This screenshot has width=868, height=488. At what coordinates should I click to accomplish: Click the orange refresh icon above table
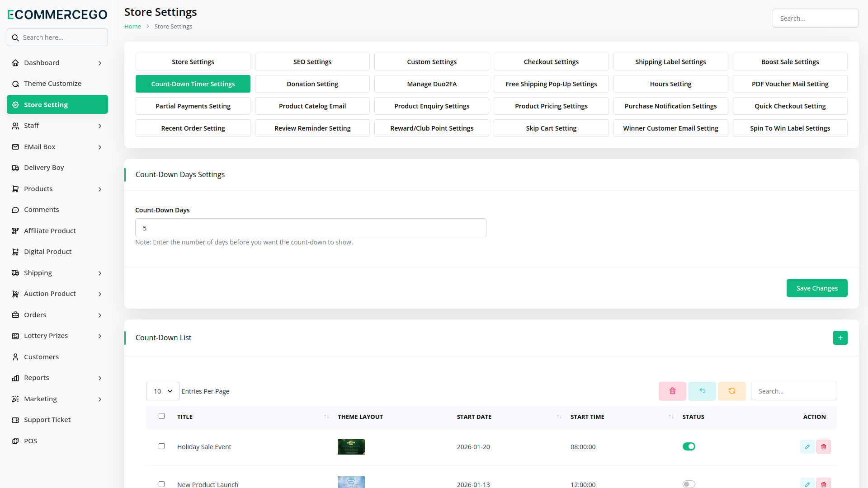pyautogui.click(x=732, y=391)
